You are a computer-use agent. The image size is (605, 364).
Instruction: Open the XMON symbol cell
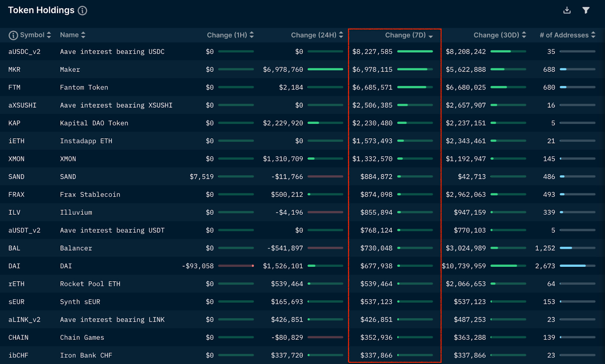[16, 159]
